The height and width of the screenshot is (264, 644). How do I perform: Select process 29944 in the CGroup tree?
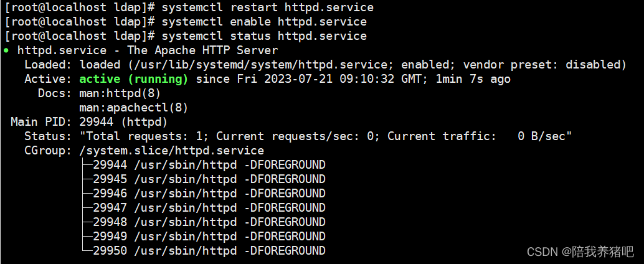pyautogui.click(x=209, y=165)
